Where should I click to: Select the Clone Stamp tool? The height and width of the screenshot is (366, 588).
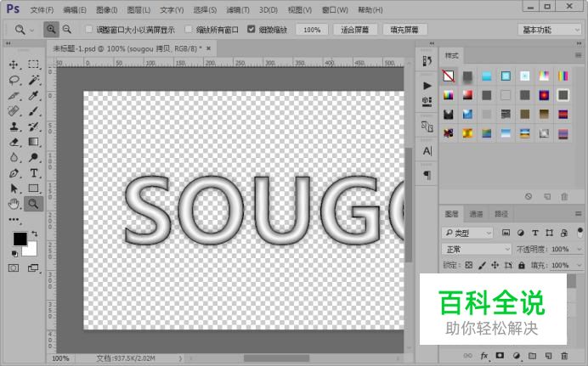point(14,127)
